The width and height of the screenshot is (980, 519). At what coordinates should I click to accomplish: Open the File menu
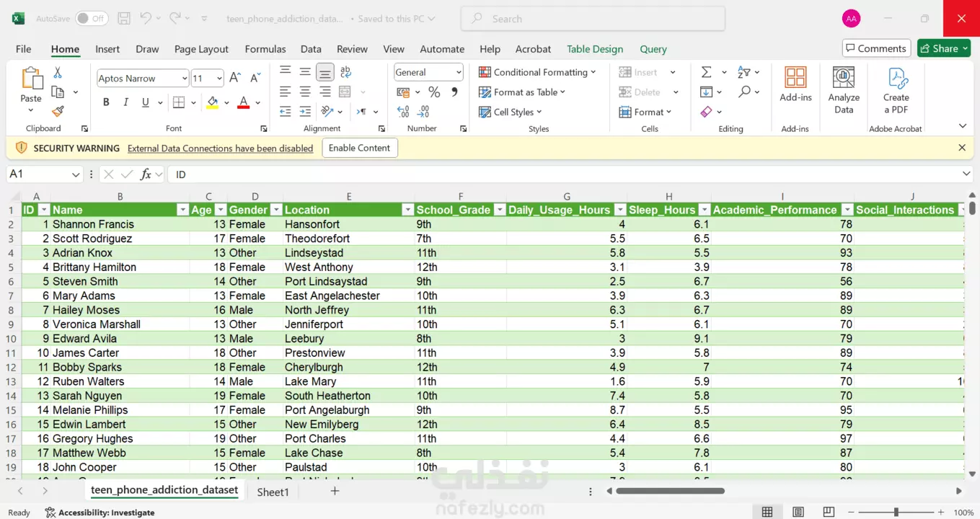24,49
